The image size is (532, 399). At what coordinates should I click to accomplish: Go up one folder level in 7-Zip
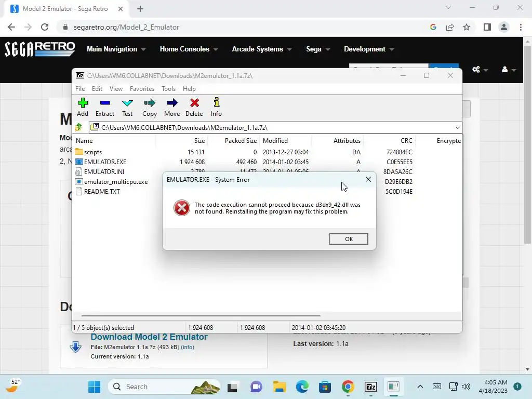click(x=79, y=127)
